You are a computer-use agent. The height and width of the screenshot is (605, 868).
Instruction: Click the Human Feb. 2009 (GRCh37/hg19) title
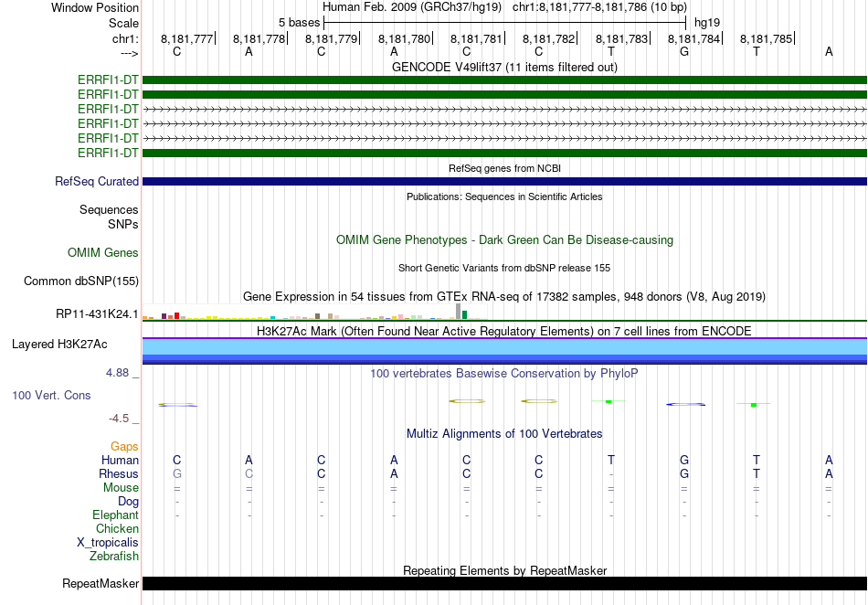[412, 7]
